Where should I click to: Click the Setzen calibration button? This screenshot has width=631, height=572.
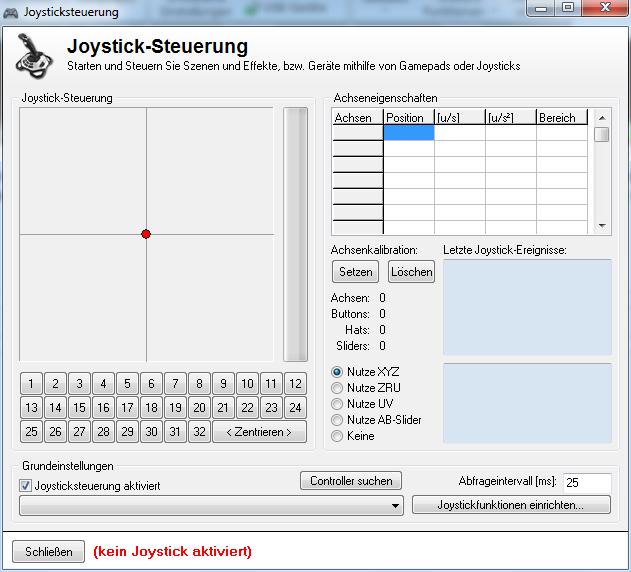(355, 272)
